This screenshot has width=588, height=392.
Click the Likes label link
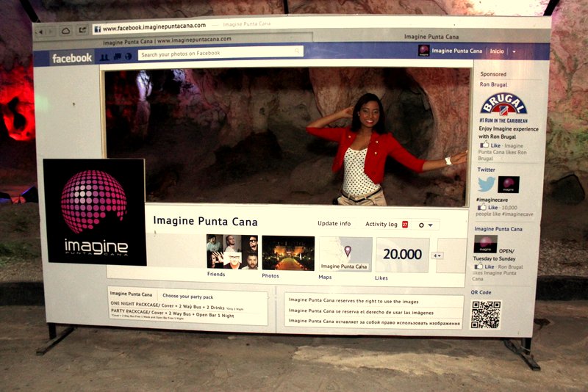(381, 277)
